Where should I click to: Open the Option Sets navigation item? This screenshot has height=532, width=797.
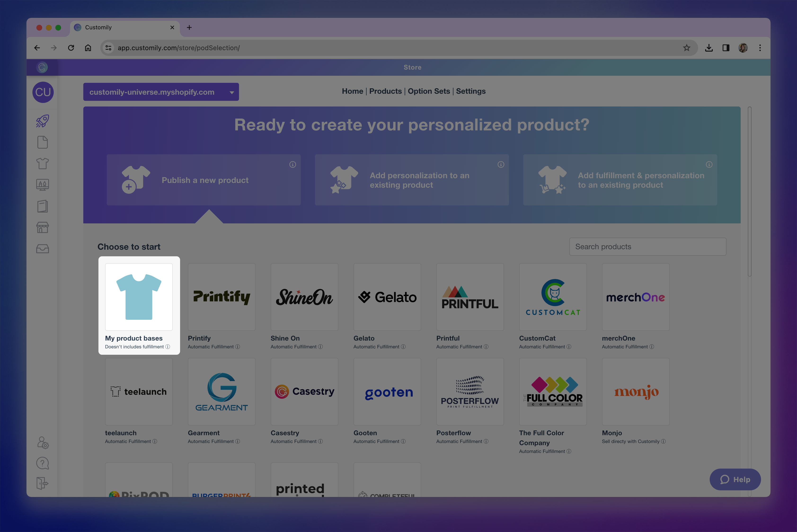tap(429, 91)
